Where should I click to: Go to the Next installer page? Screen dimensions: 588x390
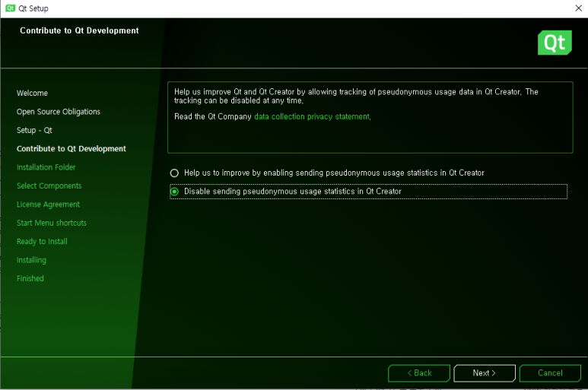point(485,373)
